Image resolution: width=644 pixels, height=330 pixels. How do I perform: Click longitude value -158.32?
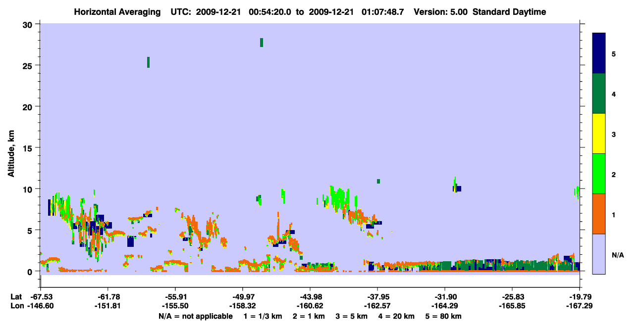tap(243, 306)
